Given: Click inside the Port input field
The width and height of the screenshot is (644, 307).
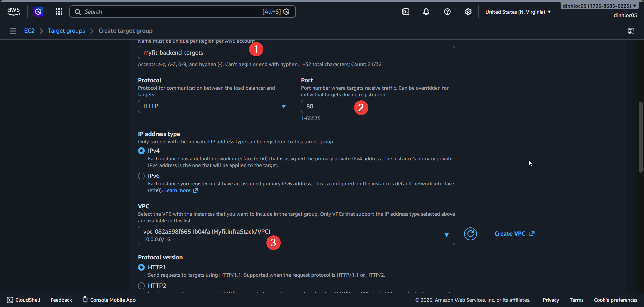Looking at the screenshot, I should [378, 106].
